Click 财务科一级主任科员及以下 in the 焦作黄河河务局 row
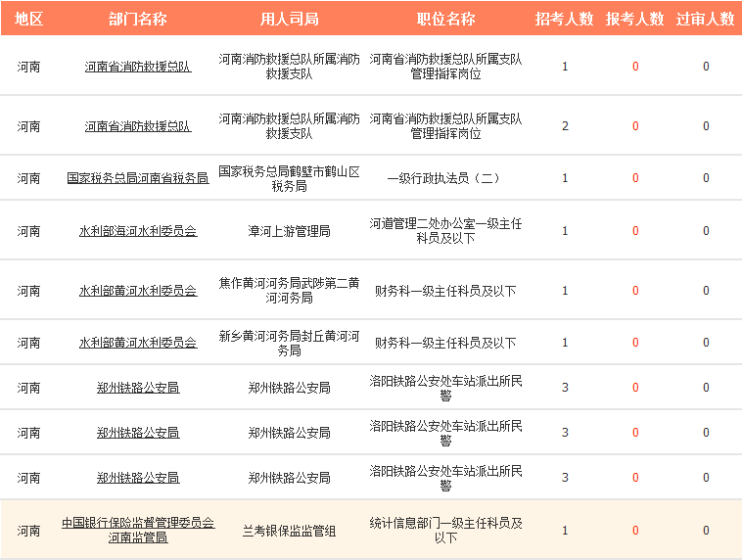Screen dimensions: 742x560 tap(445, 291)
